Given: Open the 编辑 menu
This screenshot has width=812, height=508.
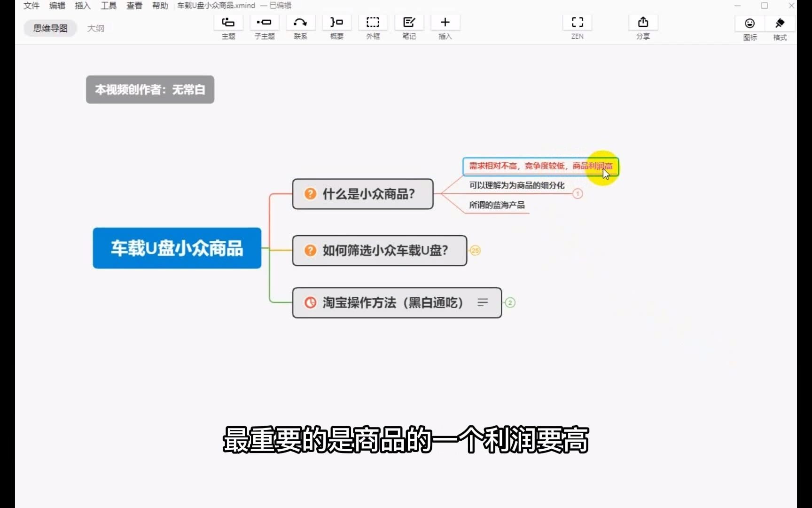Looking at the screenshot, I should click(57, 6).
